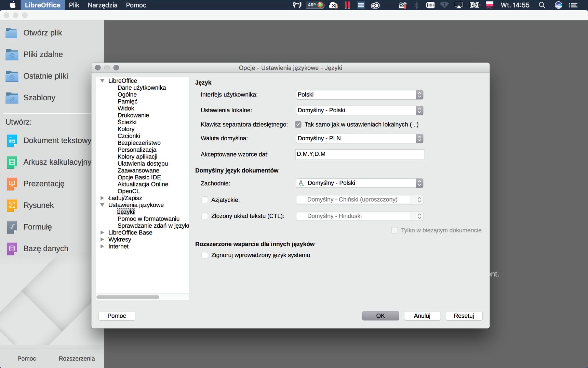Viewport: 588px width, 368px height.
Task: Click the Ostatnie pliki folder icon
Action: coord(11,76)
